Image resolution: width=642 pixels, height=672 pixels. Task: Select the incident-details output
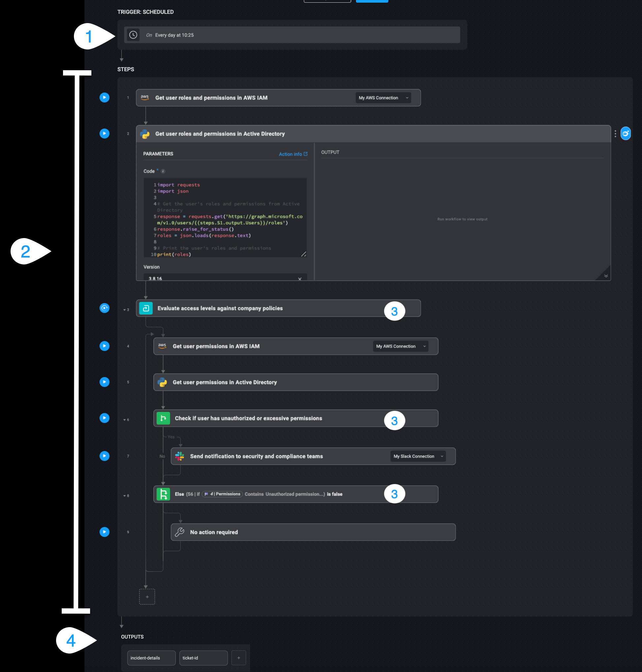point(151,657)
